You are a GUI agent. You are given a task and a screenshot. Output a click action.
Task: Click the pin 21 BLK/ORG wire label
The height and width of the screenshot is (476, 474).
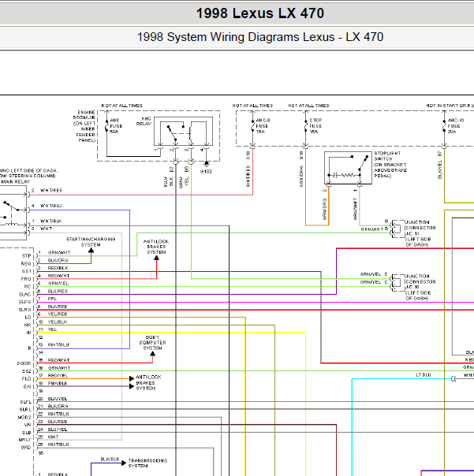click(58, 406)
